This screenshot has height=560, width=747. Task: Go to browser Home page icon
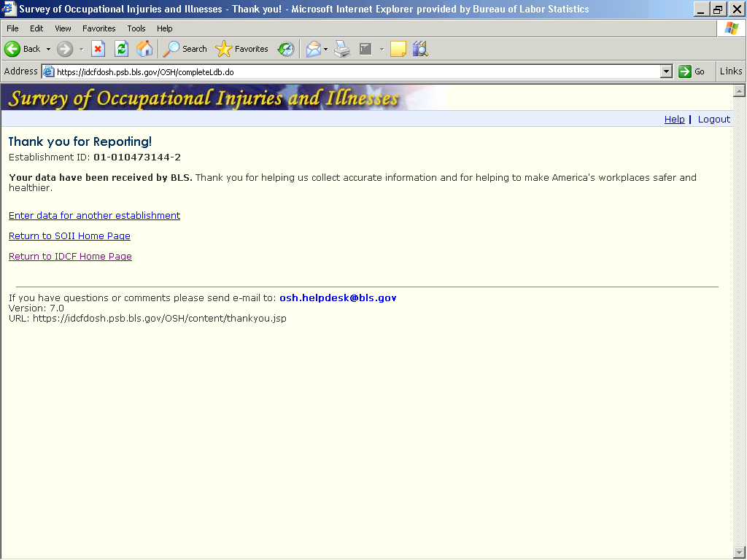(144, 49)
